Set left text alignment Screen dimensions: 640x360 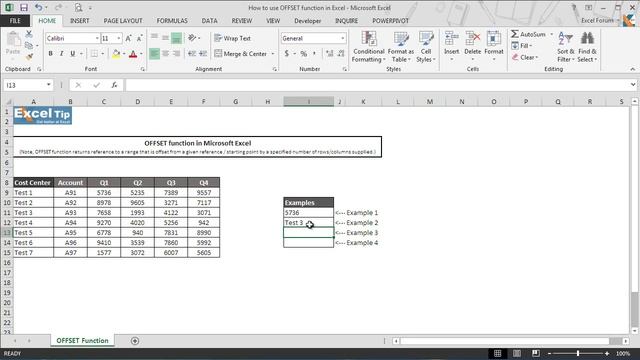point(154,53)
